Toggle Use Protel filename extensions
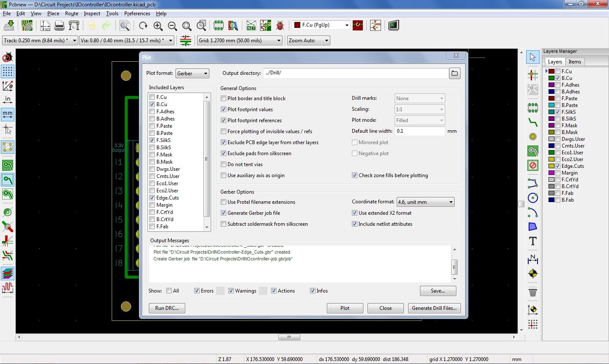This screenshot has height=364, width=609. [224, 202]
